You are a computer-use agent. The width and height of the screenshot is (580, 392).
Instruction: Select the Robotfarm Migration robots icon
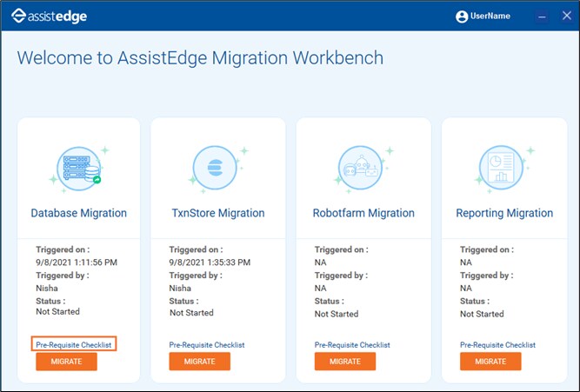(x=360, y=168)
